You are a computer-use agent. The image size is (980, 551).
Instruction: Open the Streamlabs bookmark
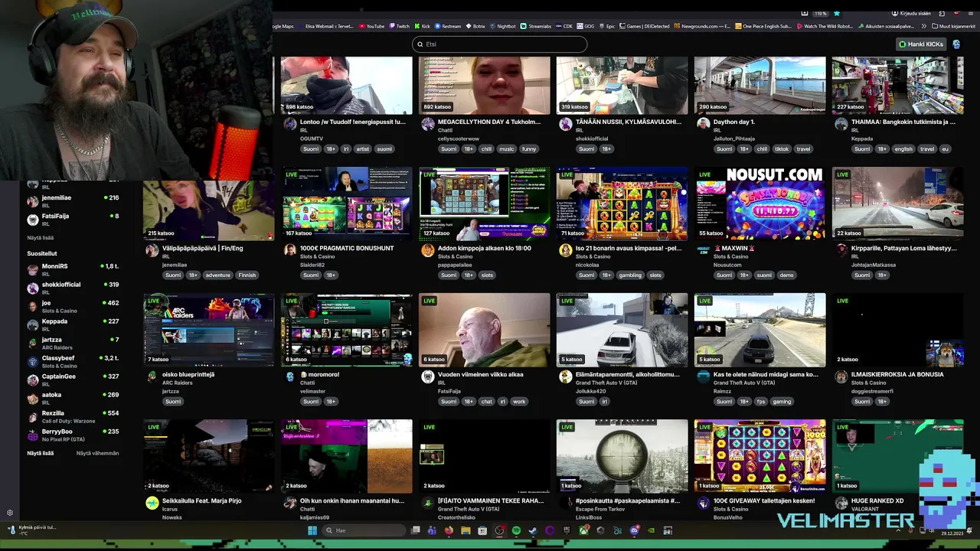point(536,26)
